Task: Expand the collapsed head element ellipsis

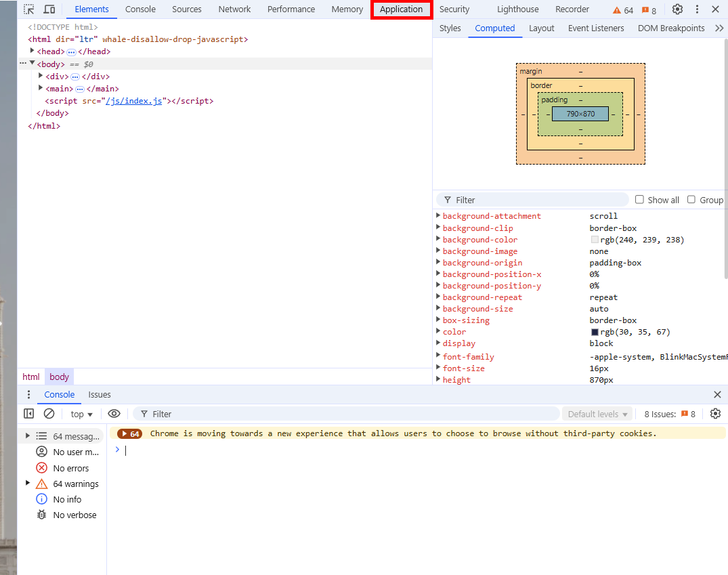Action: coord(71,52)
